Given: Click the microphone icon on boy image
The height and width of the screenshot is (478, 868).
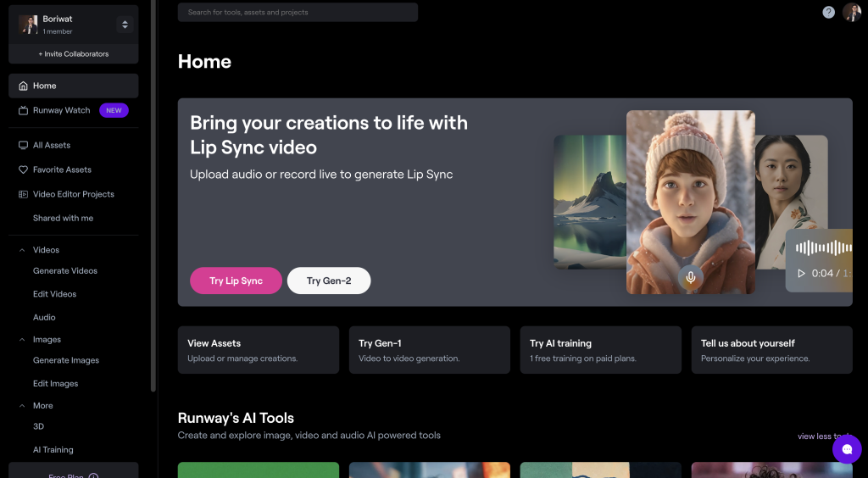Looking at the screenshot, I should (x=691, y=277).
